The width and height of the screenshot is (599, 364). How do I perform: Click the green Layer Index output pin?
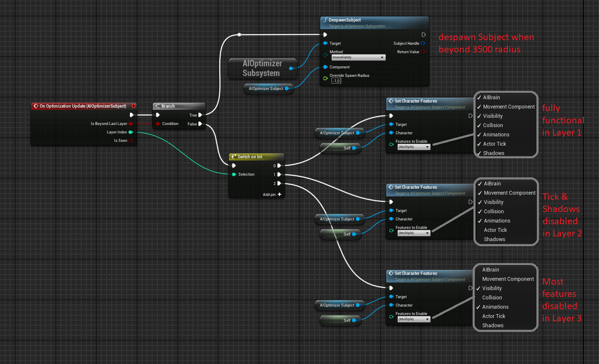tap(131, 132)
